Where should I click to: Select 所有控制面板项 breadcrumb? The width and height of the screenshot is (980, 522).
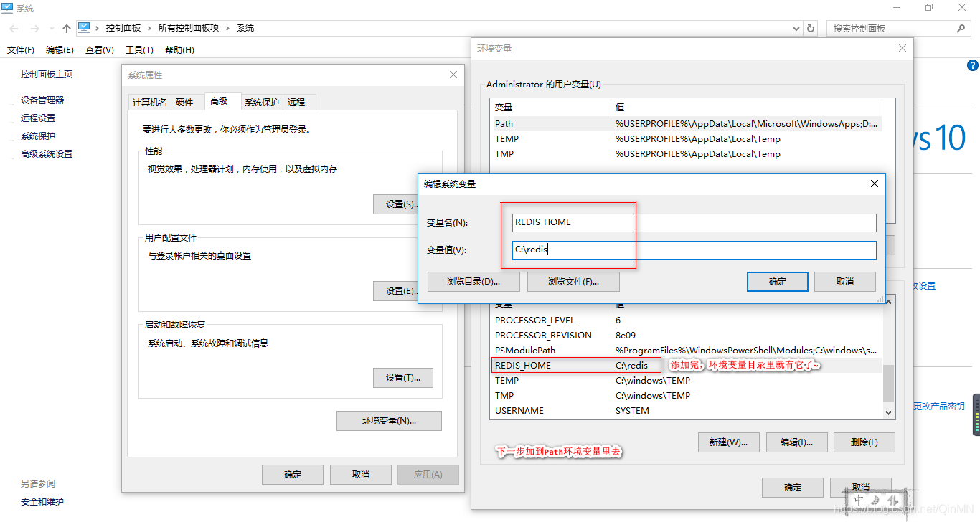click(189, 28)
